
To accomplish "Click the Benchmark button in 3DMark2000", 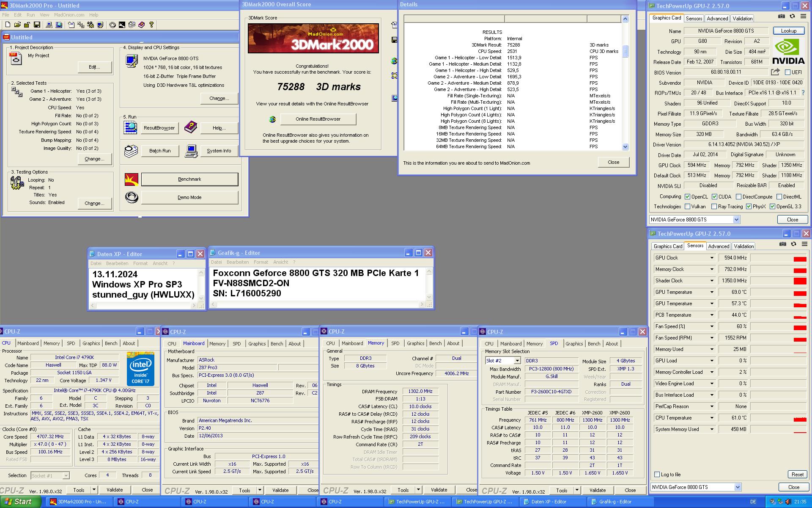I will coord(189,179).
